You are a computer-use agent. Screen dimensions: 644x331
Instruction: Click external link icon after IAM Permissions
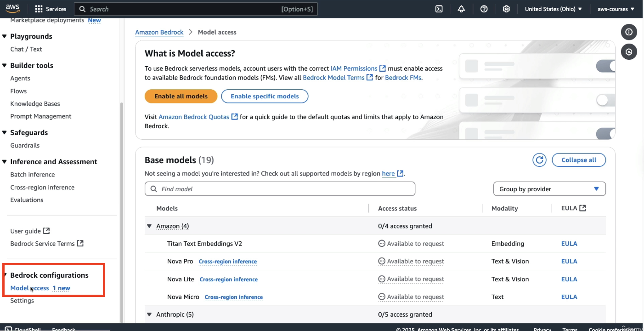(x=382, y=68)
